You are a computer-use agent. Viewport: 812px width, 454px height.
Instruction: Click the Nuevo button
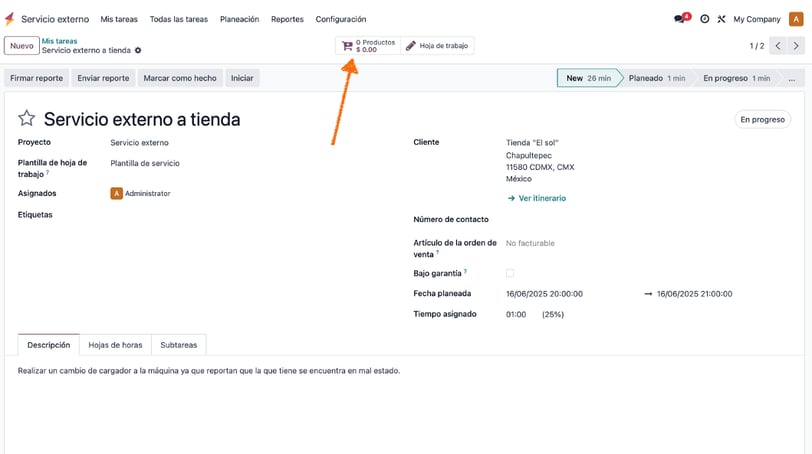point(22,46)
